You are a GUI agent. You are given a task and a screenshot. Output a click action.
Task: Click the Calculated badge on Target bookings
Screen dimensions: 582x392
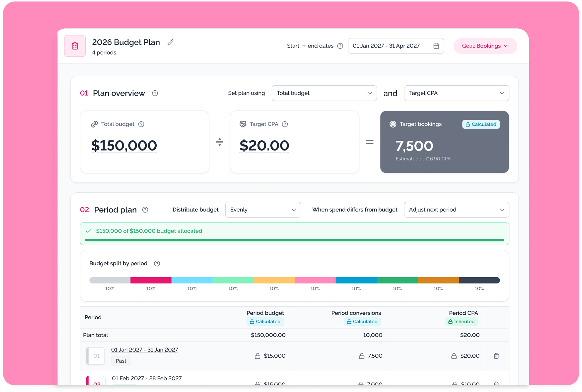pyautogui.click(x=481, y=124)
